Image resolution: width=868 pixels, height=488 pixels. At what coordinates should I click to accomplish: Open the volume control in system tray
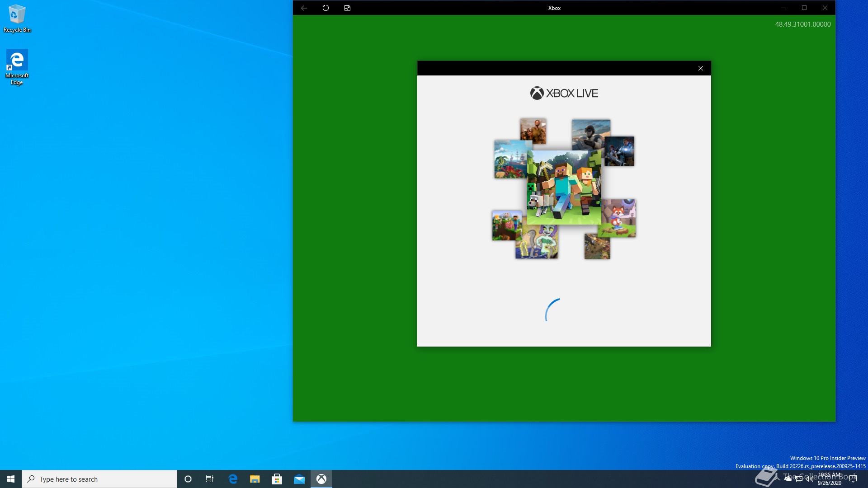pos(809,479)
